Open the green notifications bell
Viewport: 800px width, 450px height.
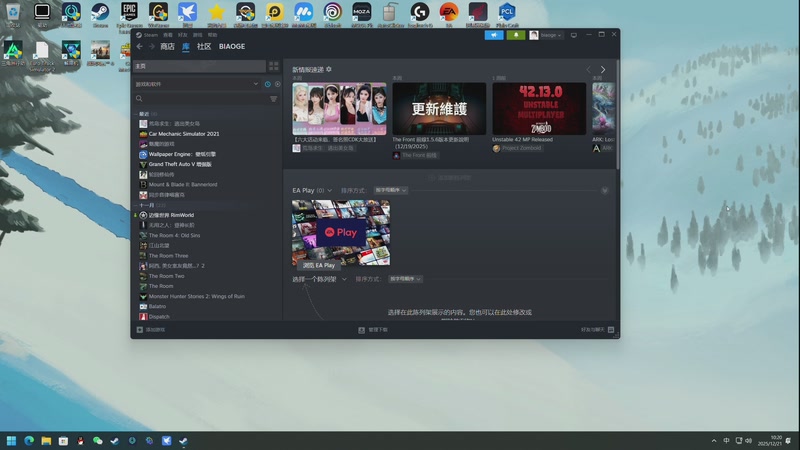click(516, 35)
